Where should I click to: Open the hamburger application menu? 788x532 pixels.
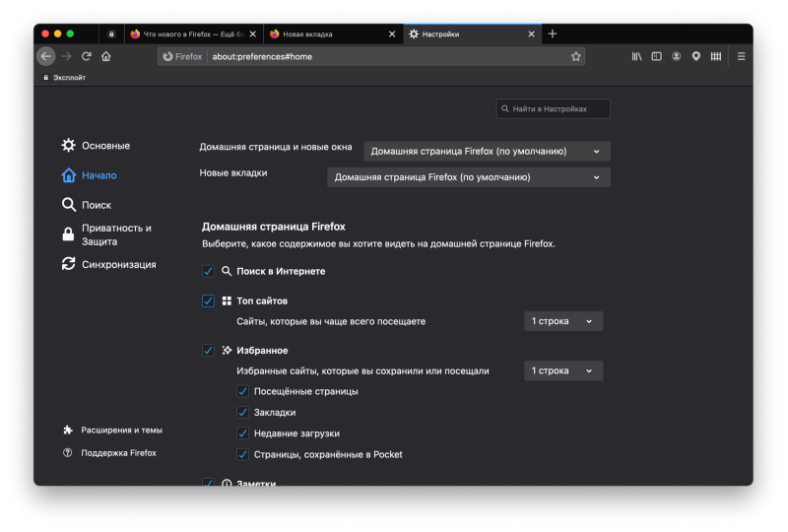coord(742,56)
